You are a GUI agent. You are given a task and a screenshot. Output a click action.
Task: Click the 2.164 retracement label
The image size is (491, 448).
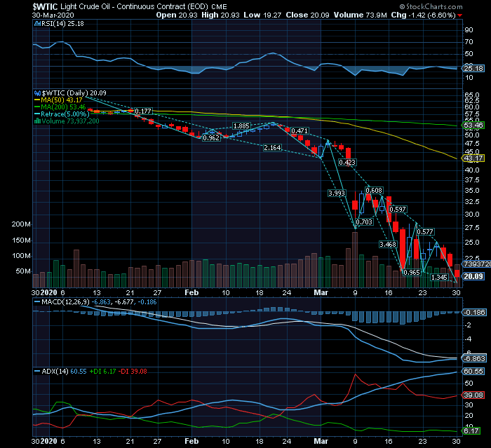pyautogui.click(x=272, y=147)
